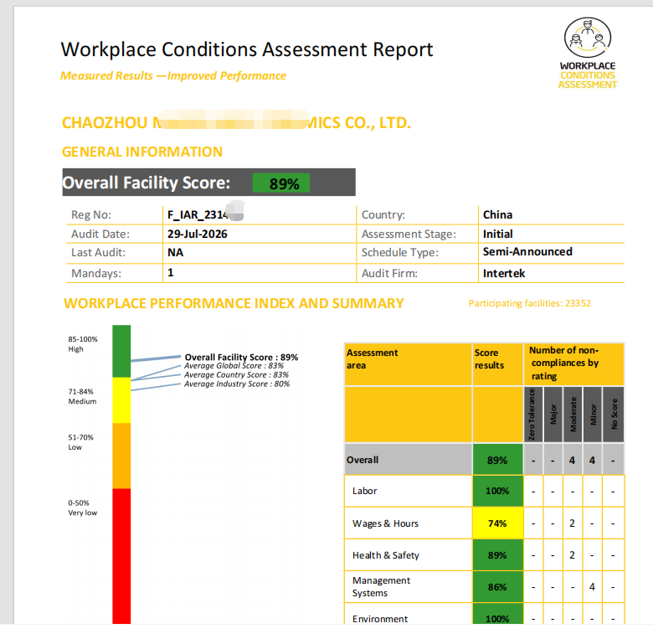Click the 'Audit Firm:' label
Screen dimensions: 653x644
pyautogui.click(x=389, y=273)
